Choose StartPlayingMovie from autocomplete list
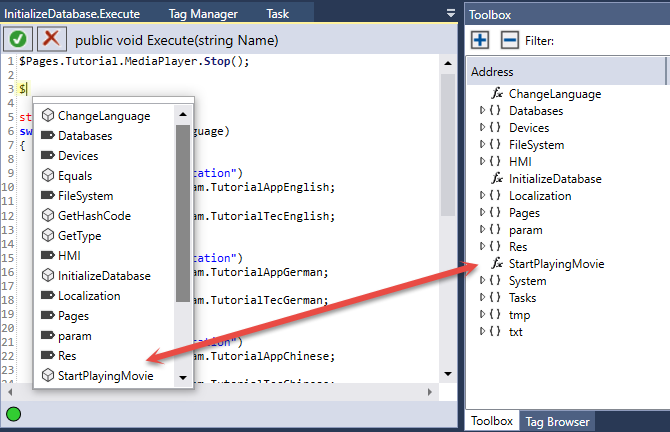The image size is (670, 432). coord(105,375)
